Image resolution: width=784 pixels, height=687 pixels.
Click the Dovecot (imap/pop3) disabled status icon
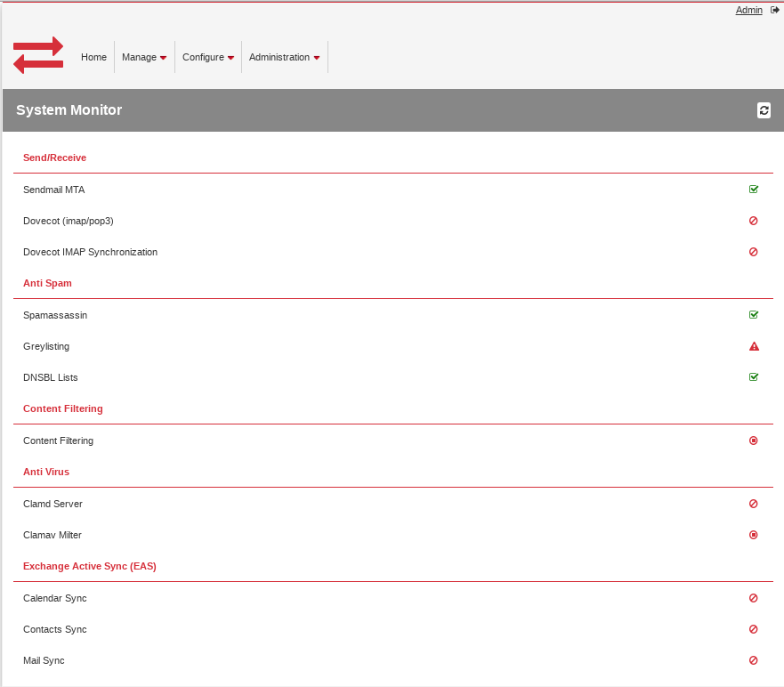pyautogui.click(x=754, y=221)
